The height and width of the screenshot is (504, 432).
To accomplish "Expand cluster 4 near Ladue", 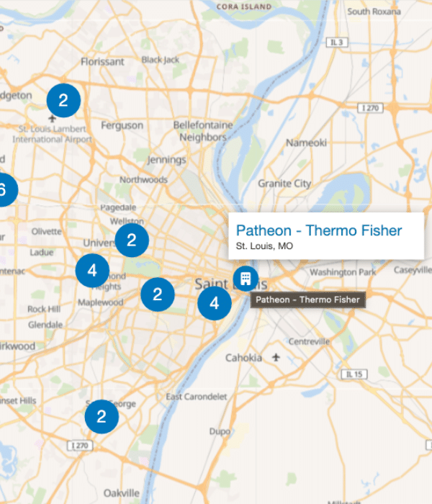I will tap(92, 270).
